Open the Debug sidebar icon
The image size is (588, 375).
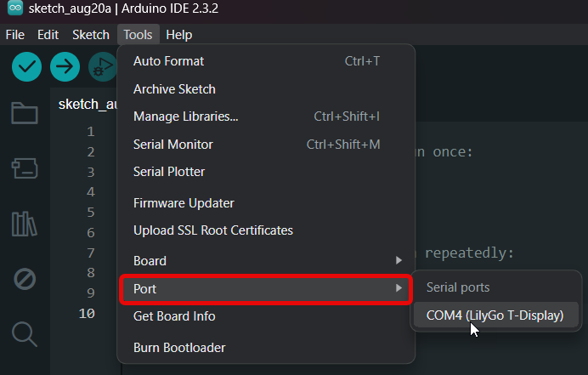pos(25,279)
